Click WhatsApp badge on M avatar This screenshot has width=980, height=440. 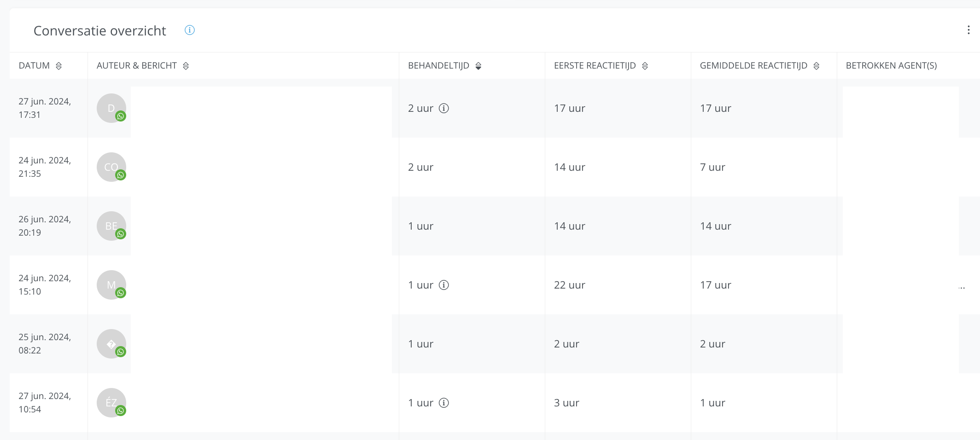click(x=121, y=293)
